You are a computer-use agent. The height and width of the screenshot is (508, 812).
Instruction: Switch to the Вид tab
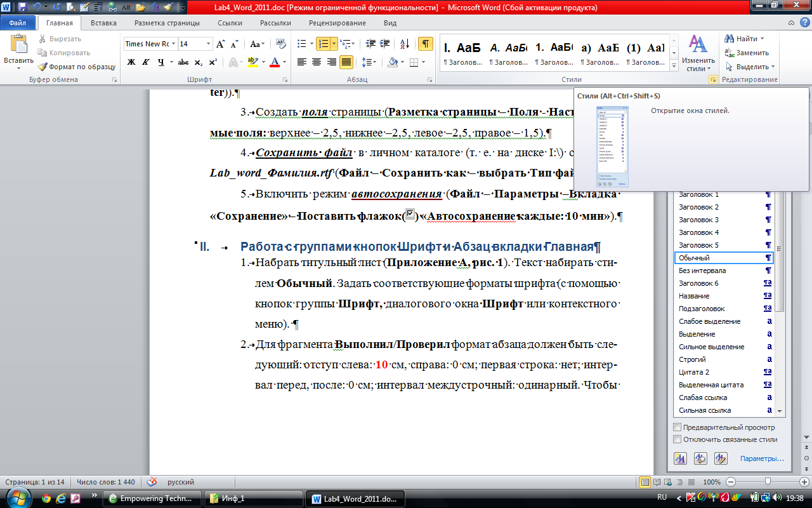click(390, 23)
